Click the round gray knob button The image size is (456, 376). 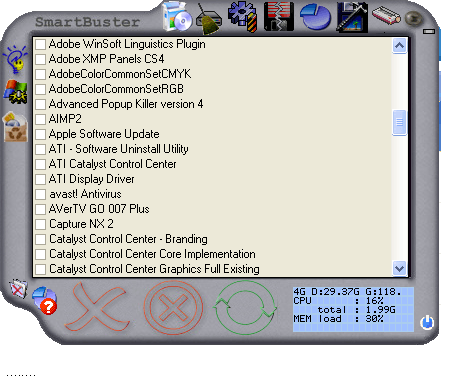pyautogui.click(x=414, y=19)
